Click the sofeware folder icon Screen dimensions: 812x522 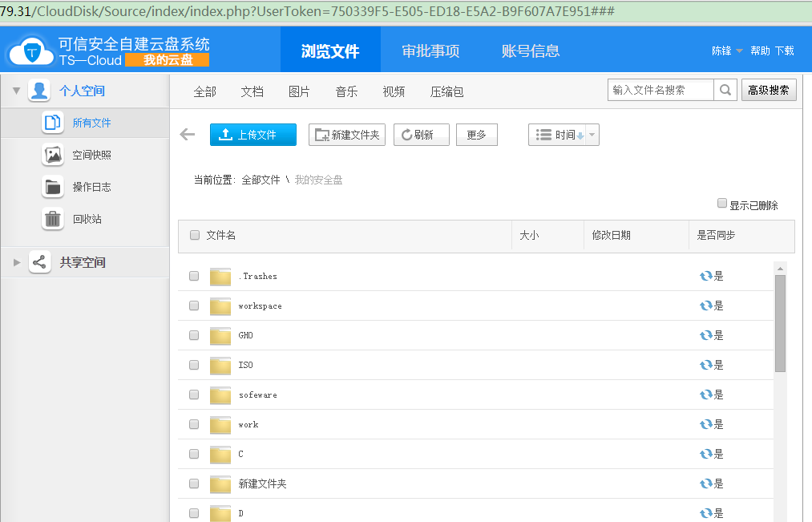click(x=220, y=395)
